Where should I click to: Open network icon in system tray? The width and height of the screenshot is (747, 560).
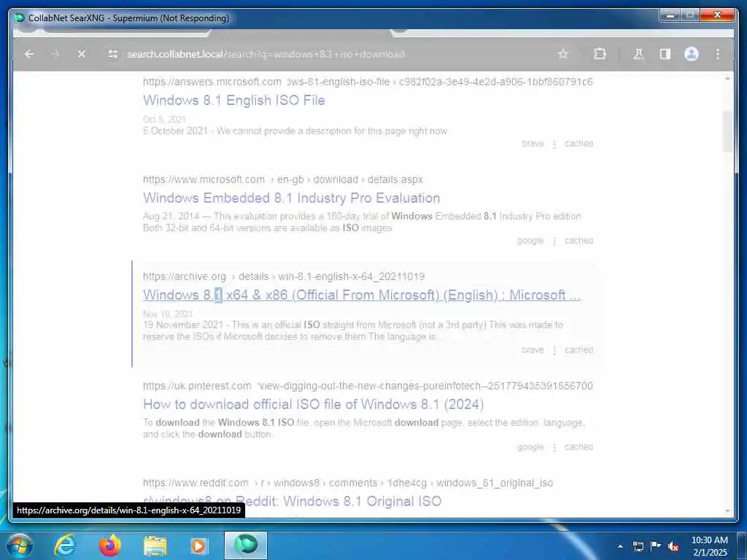[638, 546]
